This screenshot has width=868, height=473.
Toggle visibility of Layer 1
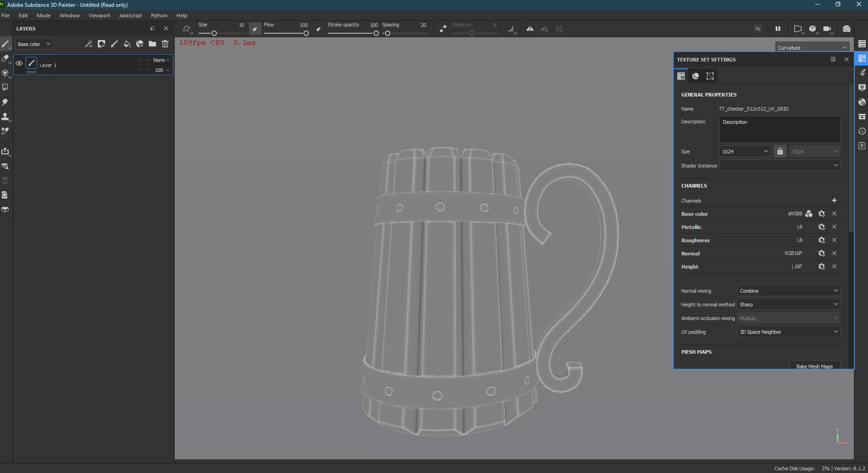pyautogui.click(x=19, y=64)
